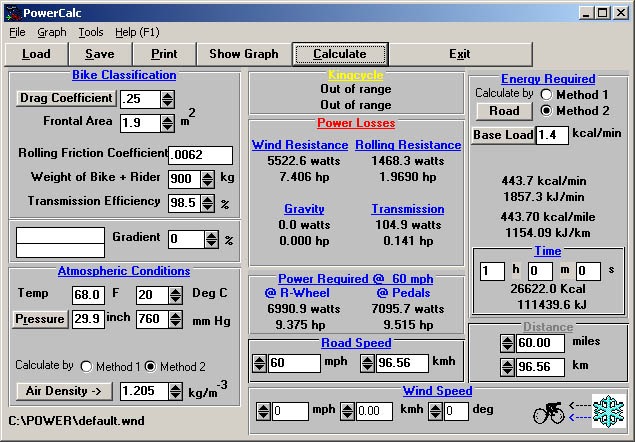
Task: Click the Distance miles field
Action: click(540, 344)
